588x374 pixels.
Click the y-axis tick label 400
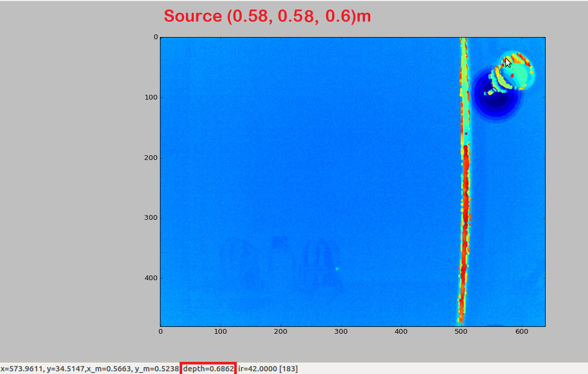tap(151, 278)
